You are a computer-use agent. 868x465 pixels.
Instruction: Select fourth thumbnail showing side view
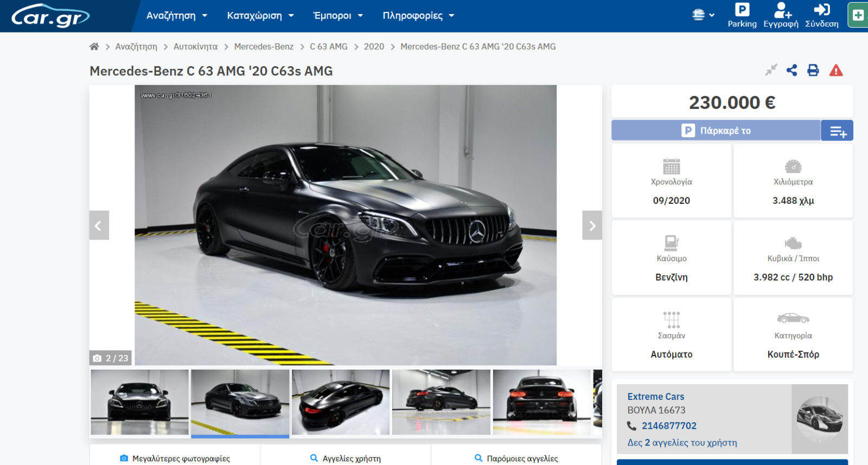pos(441,402)
